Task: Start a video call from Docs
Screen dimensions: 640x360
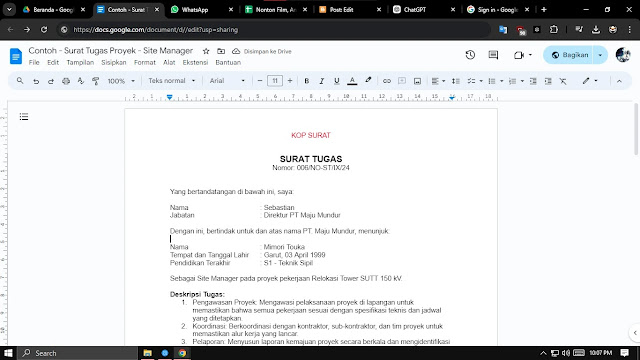Action: coord(519,55)
